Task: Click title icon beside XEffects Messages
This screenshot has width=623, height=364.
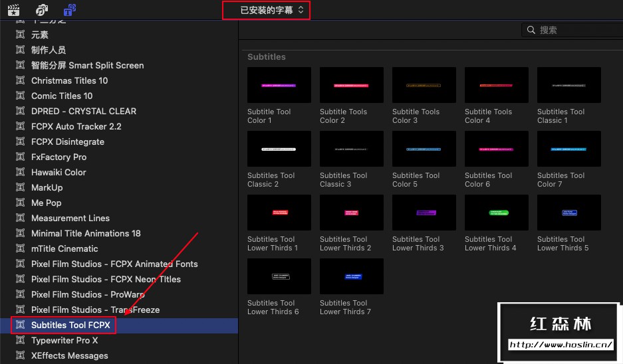Action: 20,355
